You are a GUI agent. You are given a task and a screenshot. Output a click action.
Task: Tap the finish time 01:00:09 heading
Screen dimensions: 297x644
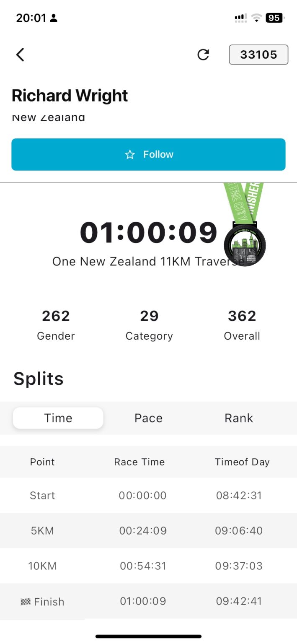point(149,232)
